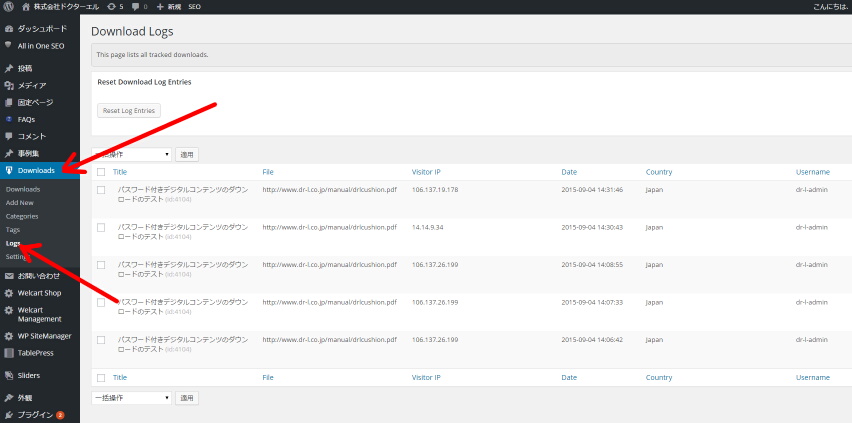Check the log entry dated 2015-09-04 14:08:55

tap(101, 265)
